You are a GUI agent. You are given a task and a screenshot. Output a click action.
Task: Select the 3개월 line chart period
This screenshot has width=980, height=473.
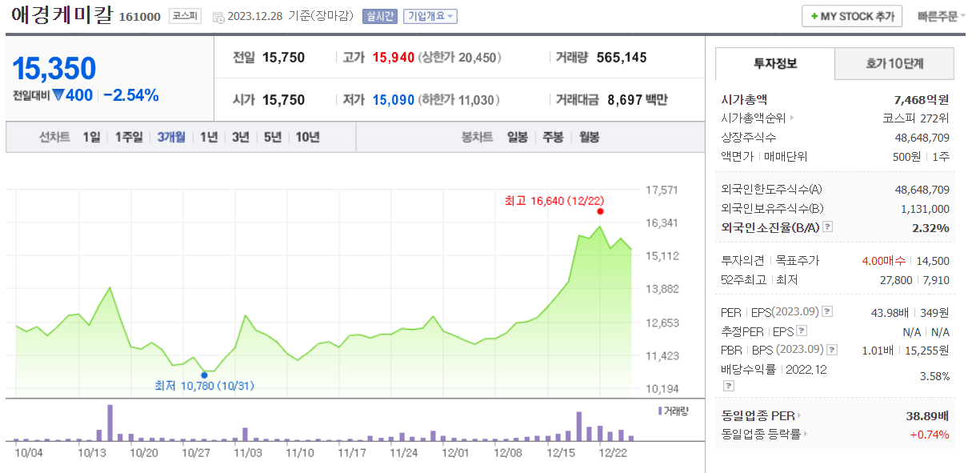click(x=171, y=137)
